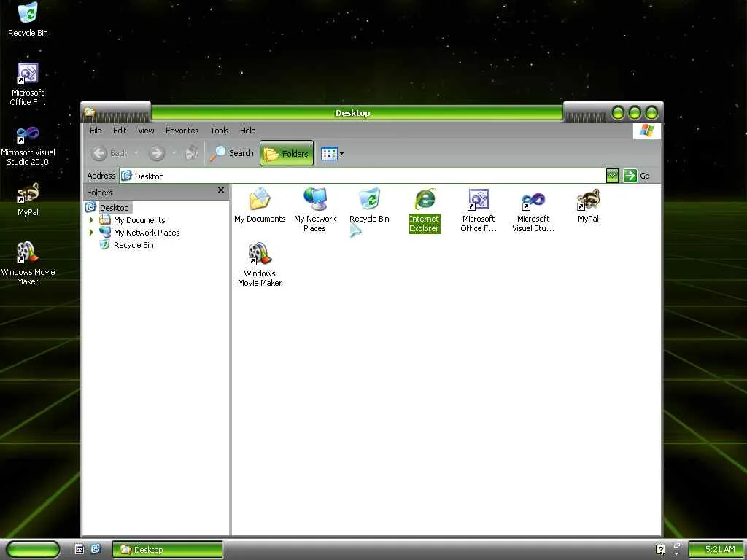Viewport: 747px width, 560px height.
Task: Select Microsoft Office F... desktop shortcut
Action: click(x=28, y=85)
